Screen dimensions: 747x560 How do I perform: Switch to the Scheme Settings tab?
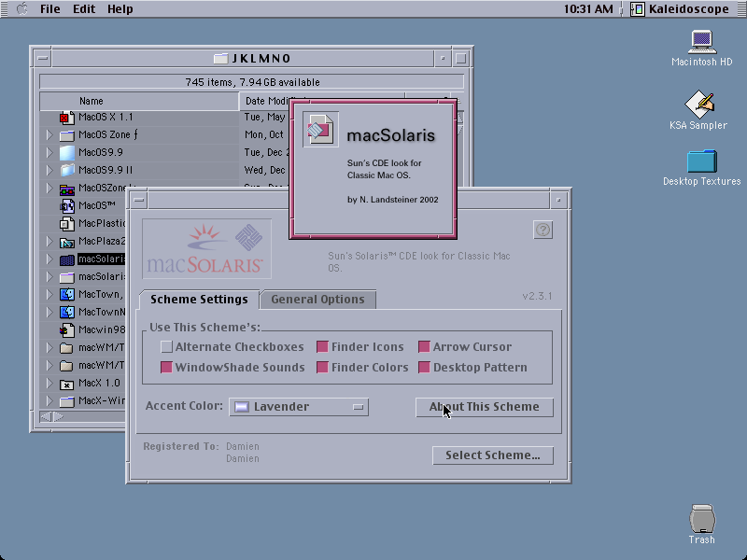199,299
